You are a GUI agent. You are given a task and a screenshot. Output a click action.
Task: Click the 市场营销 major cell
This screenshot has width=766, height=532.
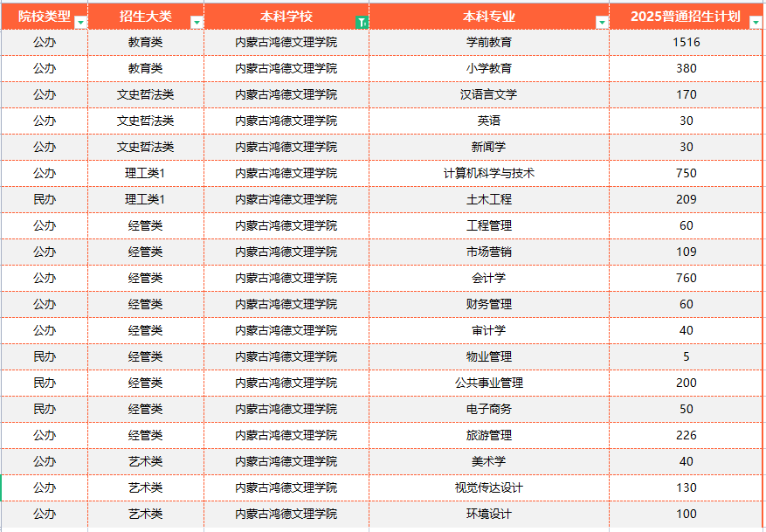[489, 252]
